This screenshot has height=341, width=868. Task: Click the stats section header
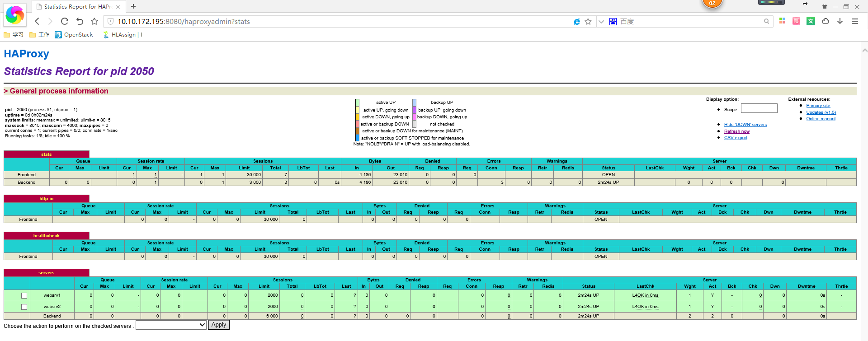pos(47,154)
